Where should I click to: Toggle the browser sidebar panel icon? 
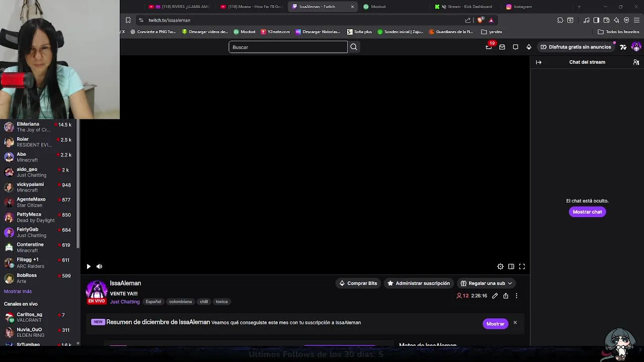tap(596, 20)
